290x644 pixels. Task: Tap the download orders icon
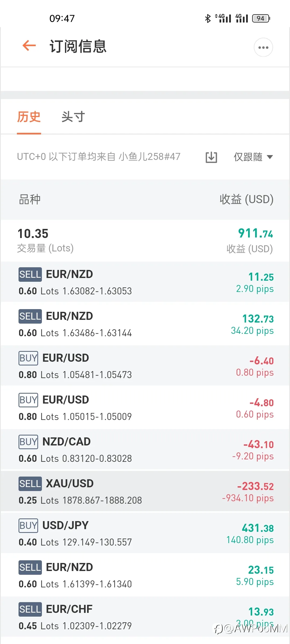coord(211,157)
